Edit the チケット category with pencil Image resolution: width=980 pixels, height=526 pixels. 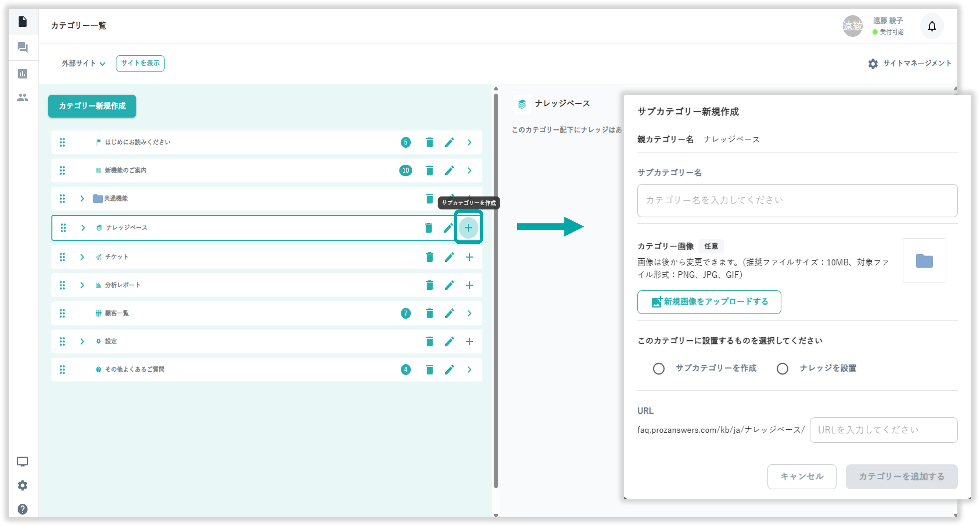tap(449, 257)
